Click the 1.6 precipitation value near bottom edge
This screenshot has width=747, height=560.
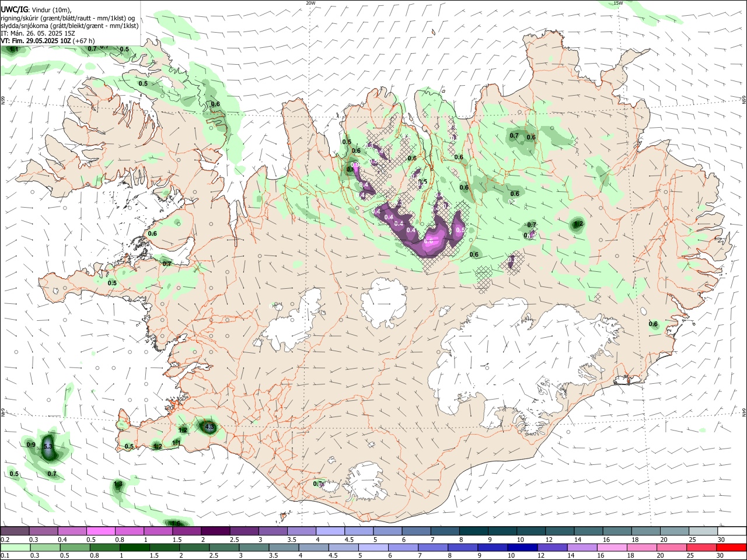coord(176,523)
